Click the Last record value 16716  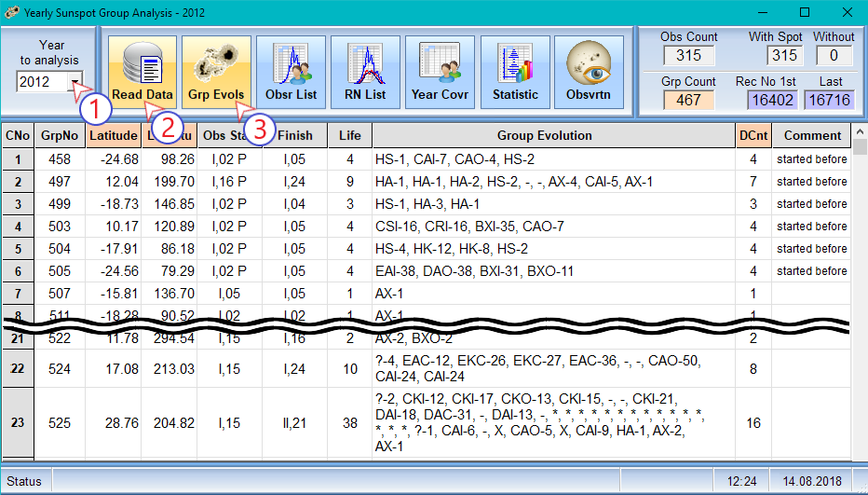pos(829,101)
